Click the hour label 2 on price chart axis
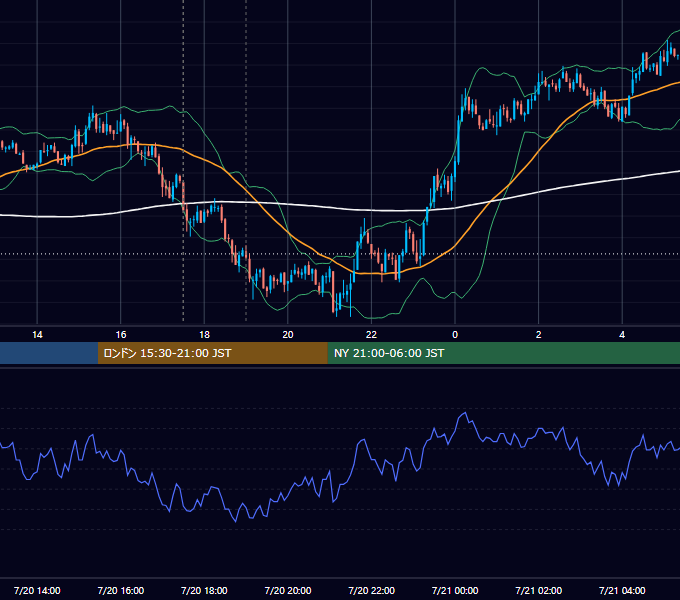Viewport: 680px width, 600px height. pos(538,335)
